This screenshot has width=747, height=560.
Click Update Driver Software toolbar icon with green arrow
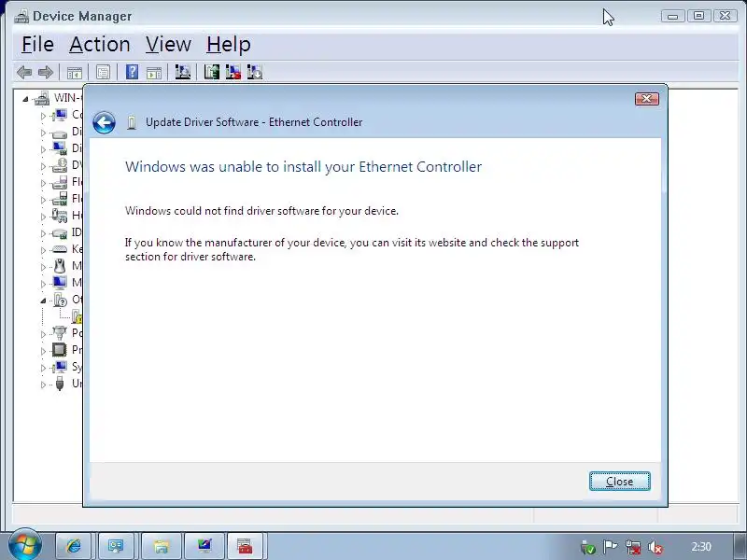[x=212, y=72]
